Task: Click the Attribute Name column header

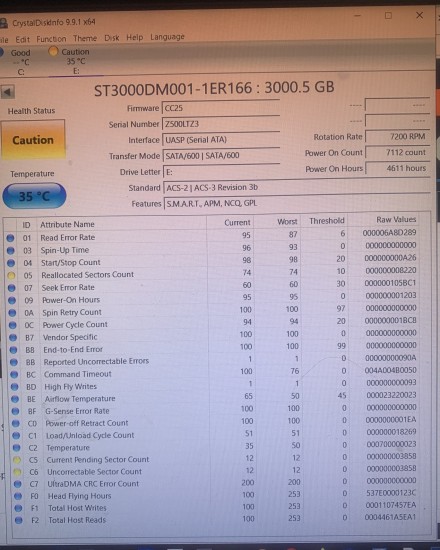Action: coord(67,224)
